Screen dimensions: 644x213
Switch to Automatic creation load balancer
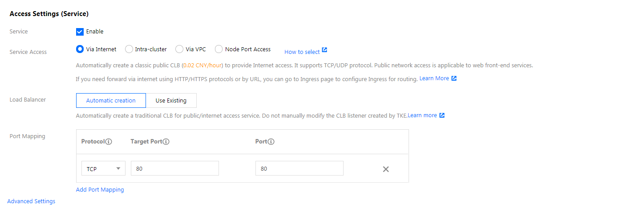[111, 101]
